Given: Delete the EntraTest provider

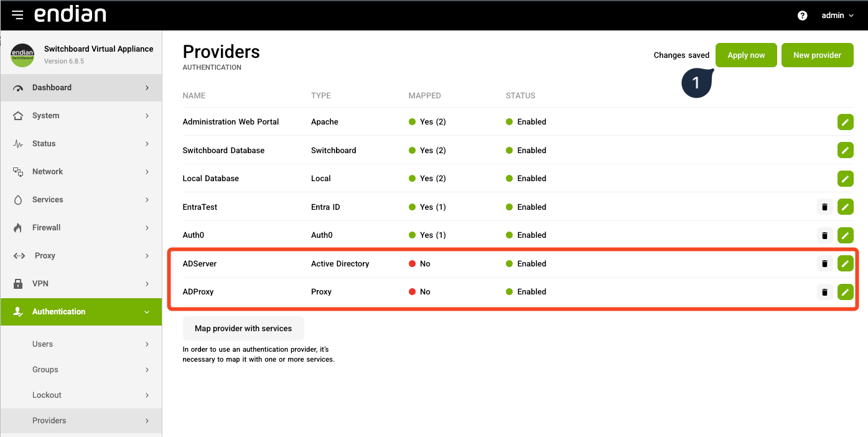Looking at the screenshot, I should click(824, 207).
